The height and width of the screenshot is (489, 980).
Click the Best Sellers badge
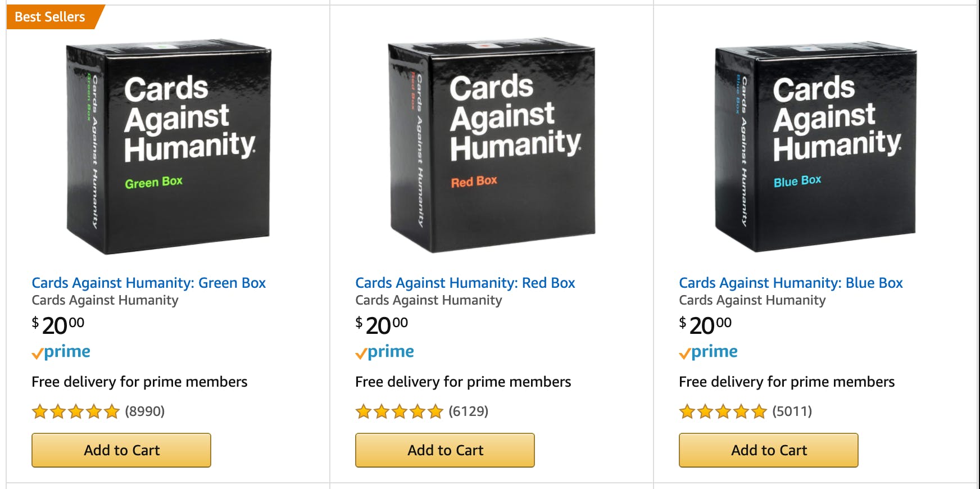click(51, 17)
